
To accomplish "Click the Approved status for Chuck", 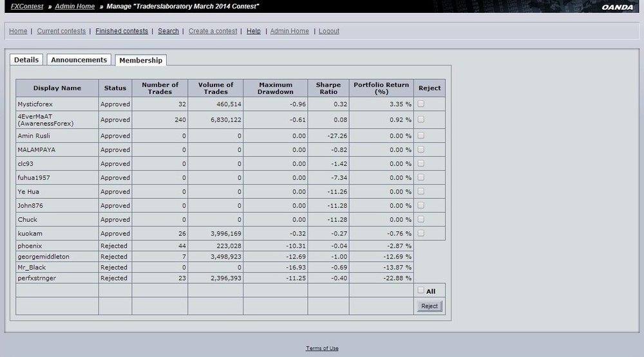I will coord(115,219).
